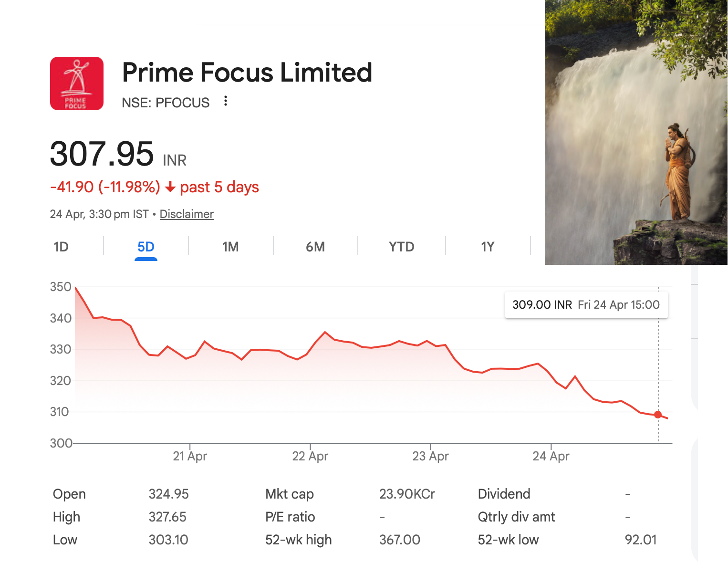Click the 307.95 current price value

coord(102,154)
